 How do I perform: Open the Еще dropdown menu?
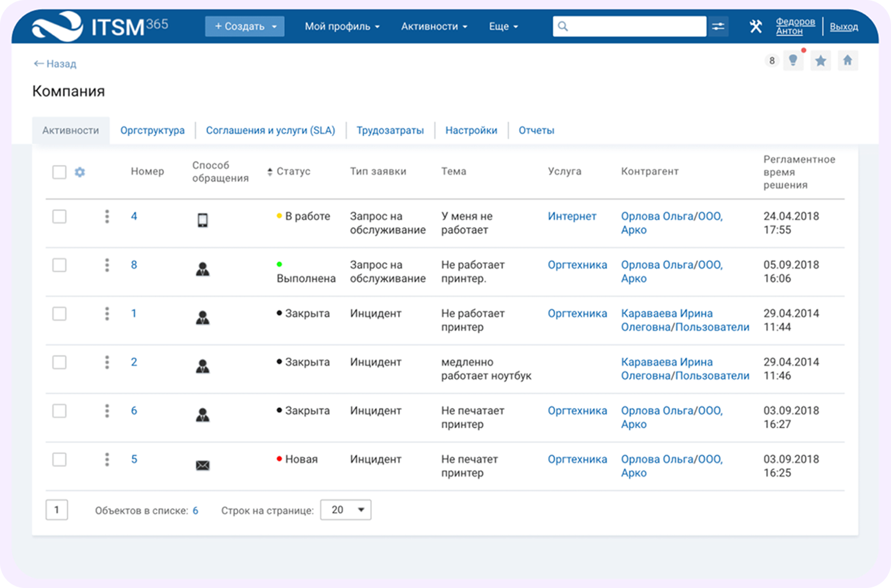tap(503, 26)
